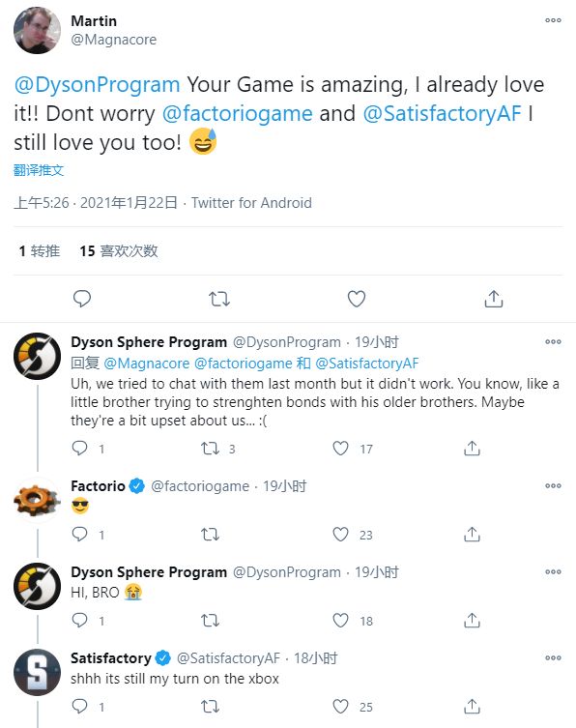Retweet Martin's main tweet

point(219,299)
